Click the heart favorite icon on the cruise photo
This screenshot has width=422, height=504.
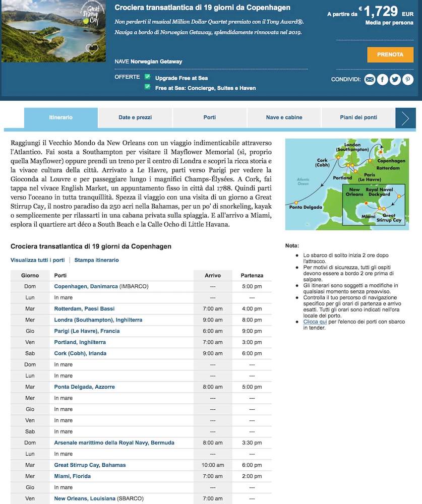92,49
